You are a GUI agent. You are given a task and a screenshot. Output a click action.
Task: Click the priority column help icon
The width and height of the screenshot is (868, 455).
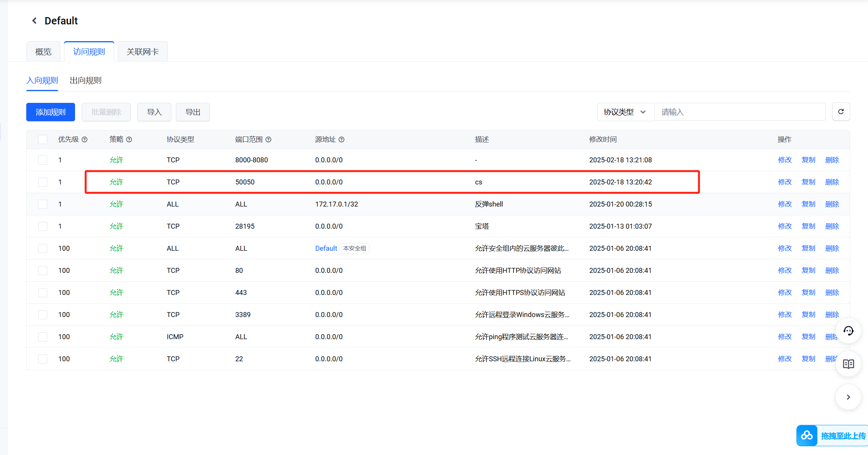tap(85, 139)
